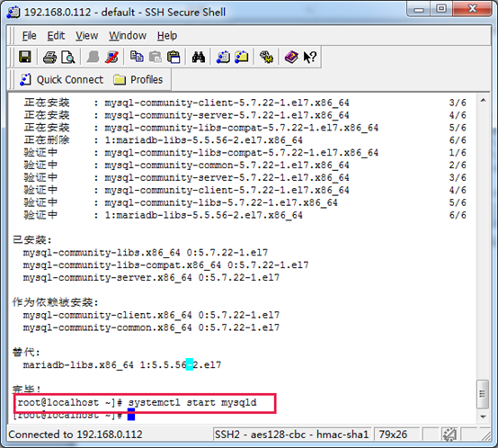Activate the What's This help cursor icon

click(309, 58)
